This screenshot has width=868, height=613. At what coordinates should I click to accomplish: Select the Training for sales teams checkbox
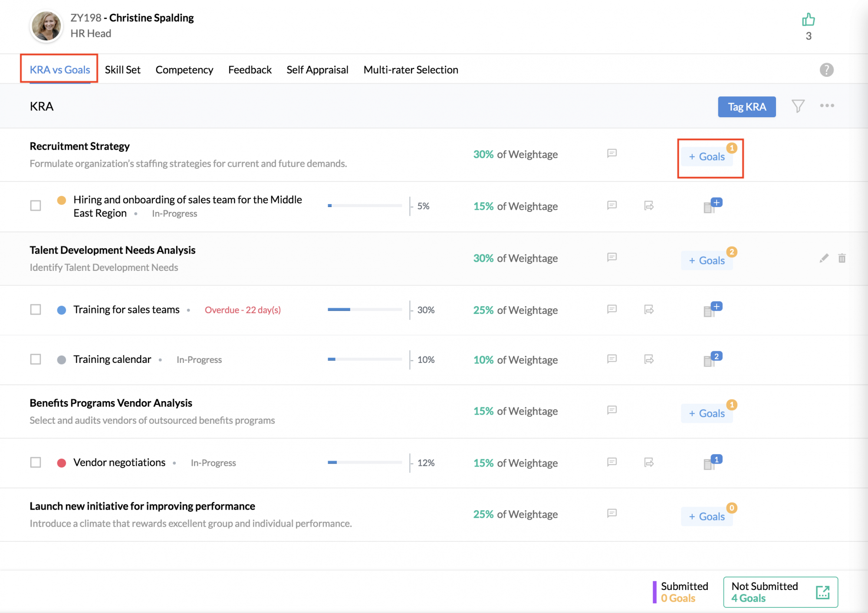(36, 310)
